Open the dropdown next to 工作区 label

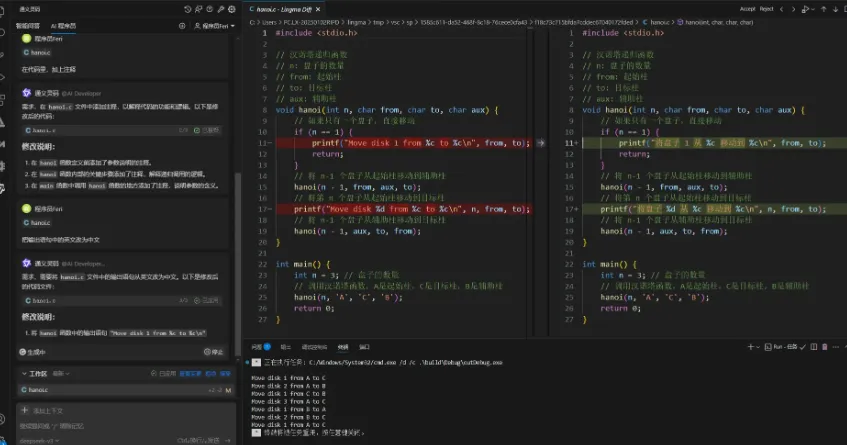(x=62, y=374)
